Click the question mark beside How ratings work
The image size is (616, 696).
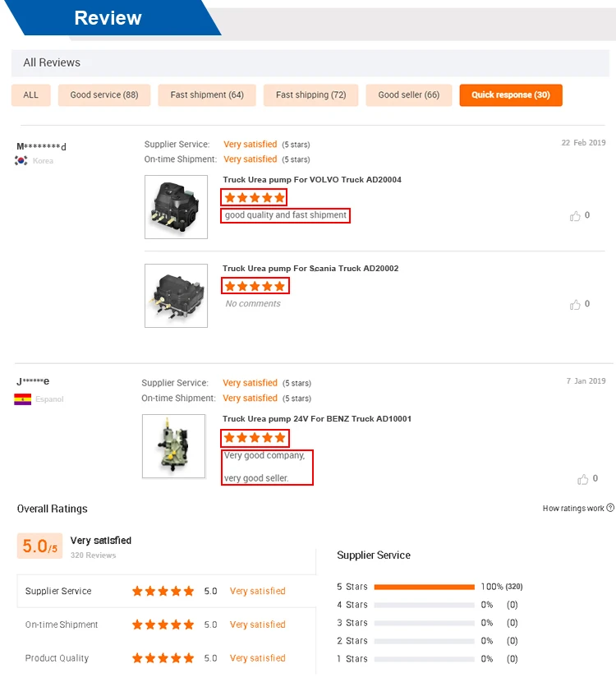point(610,508)
